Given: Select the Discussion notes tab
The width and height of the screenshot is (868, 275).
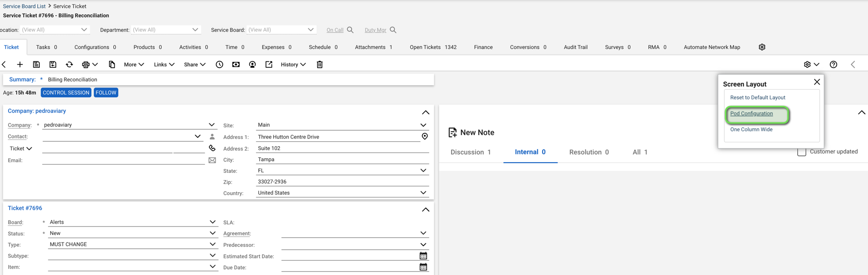Looking at the screenshot, I should [x=470, y=152].
